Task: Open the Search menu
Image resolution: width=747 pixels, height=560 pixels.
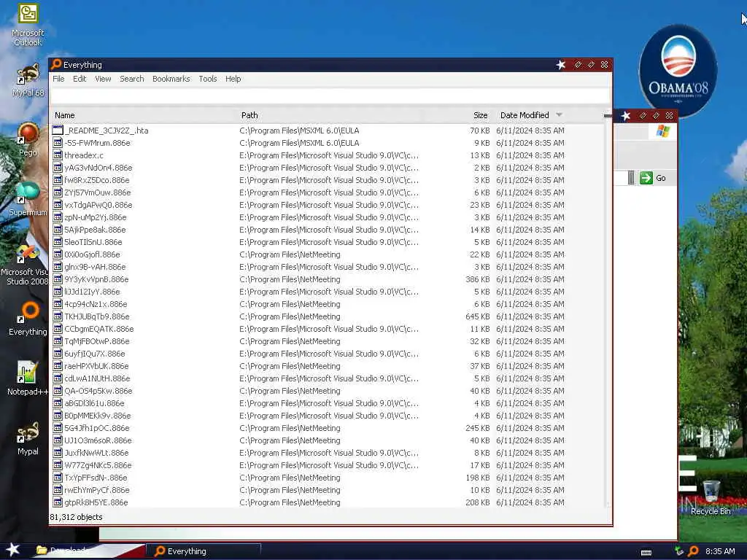Action: pos(131,79)
